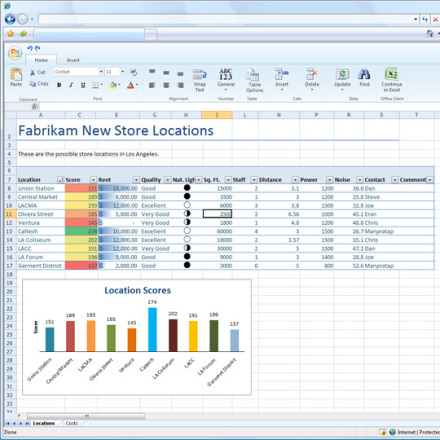The height and width of the screenshot is (440, 440).
Task: Click the Undo arrow
Action: [x=30, y=48]
